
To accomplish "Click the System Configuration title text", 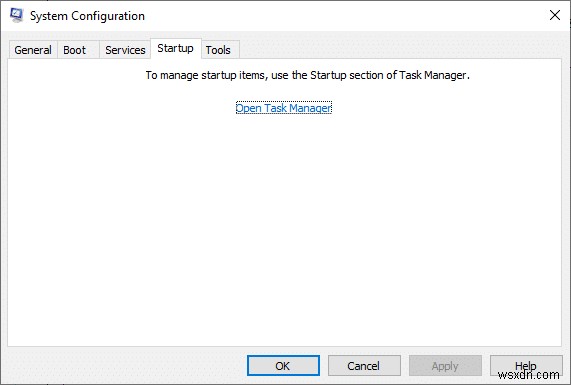I will click(87, 16).
